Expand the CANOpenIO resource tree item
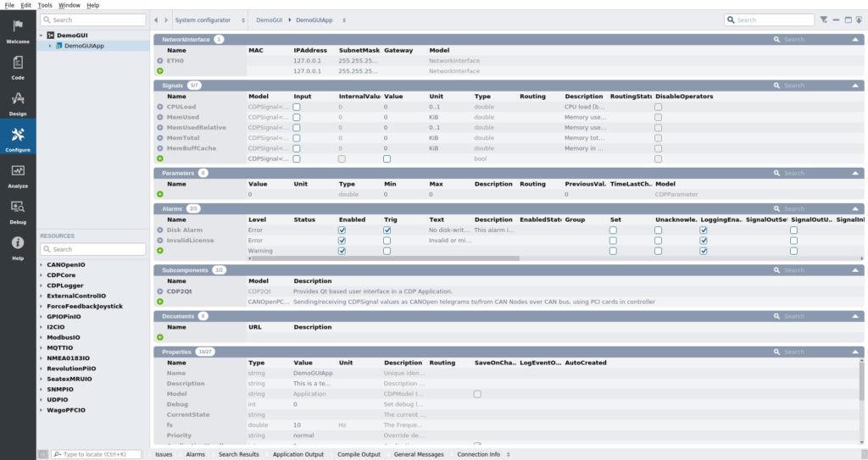 coord(42,265)
